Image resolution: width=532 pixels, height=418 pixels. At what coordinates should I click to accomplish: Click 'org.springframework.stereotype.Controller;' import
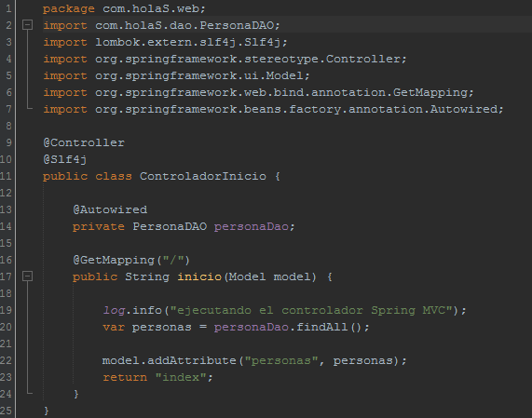(x=251, y=60)
